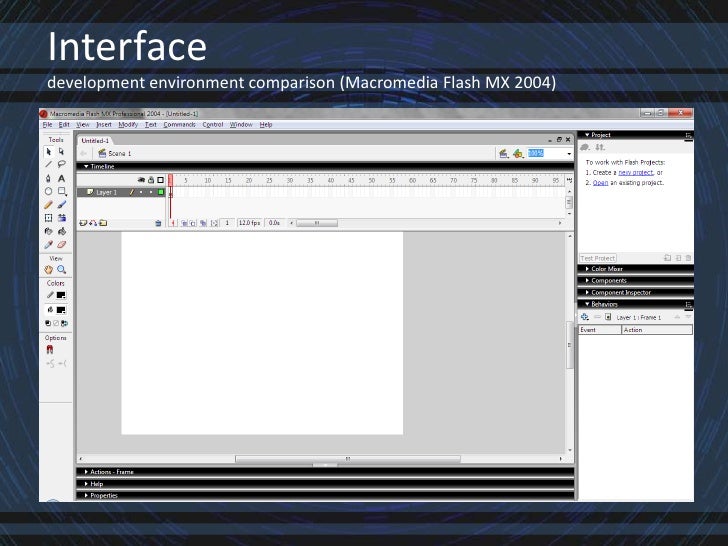
Task: Toggle Onion Skin in timeline
Action: coord(184,223)
